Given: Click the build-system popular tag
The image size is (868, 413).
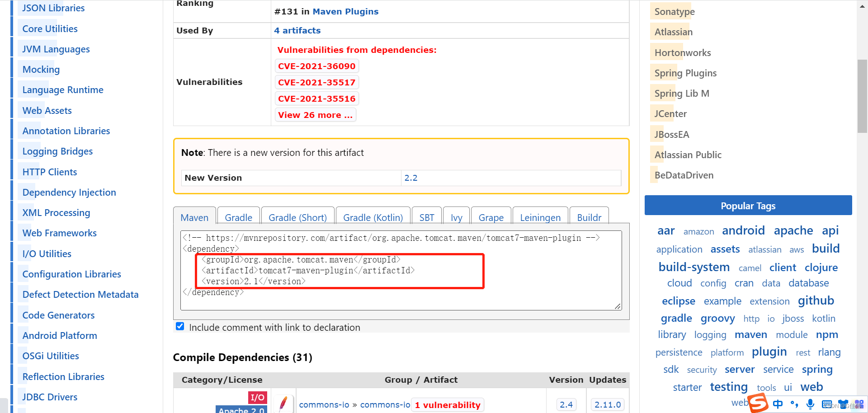Looking at the screenshot, I should (x=694, y=267).
